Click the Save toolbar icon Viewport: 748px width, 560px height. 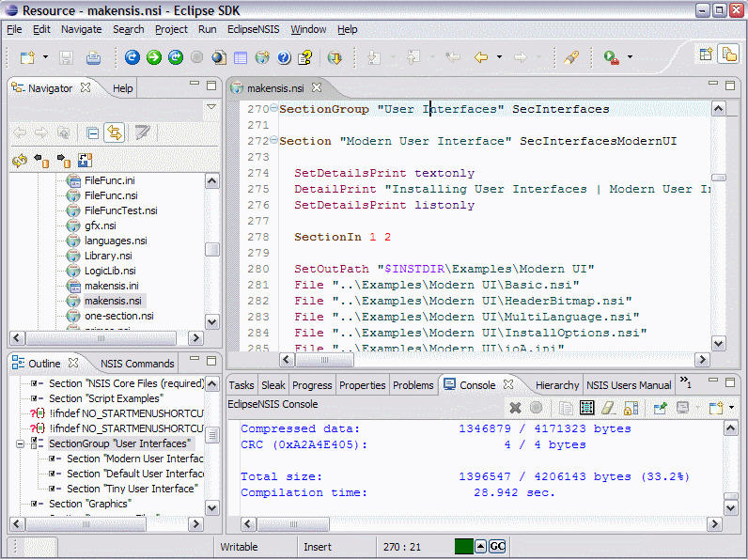(66, 58)
